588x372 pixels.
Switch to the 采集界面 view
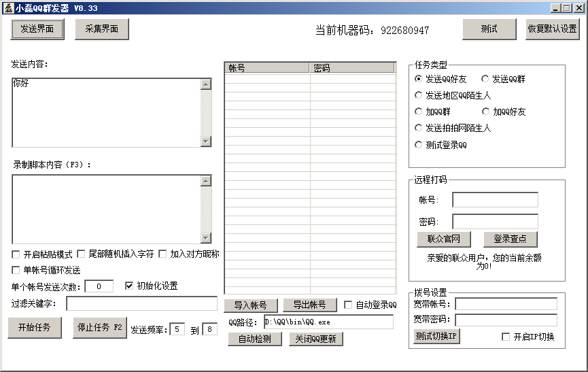click(x=101, y=29)
